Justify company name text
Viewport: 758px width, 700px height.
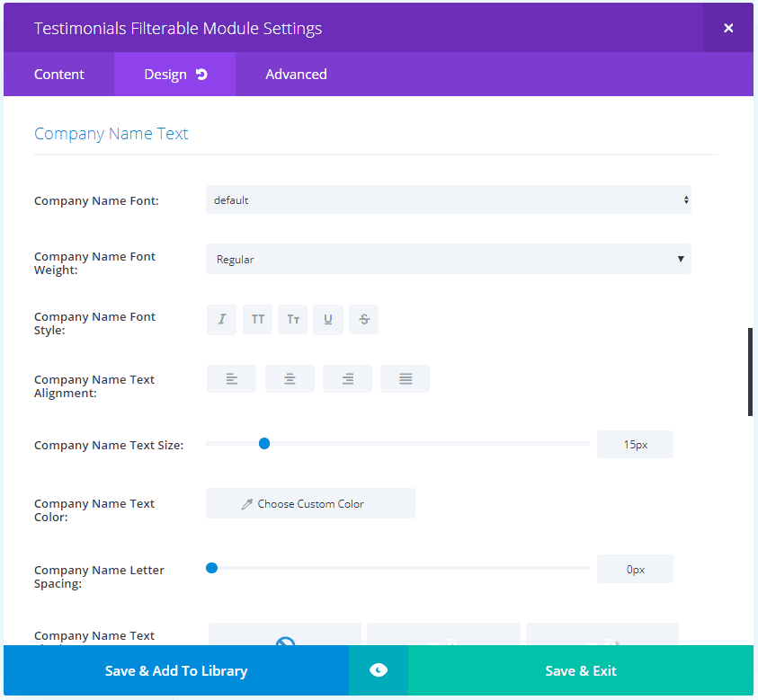(406, 379)
